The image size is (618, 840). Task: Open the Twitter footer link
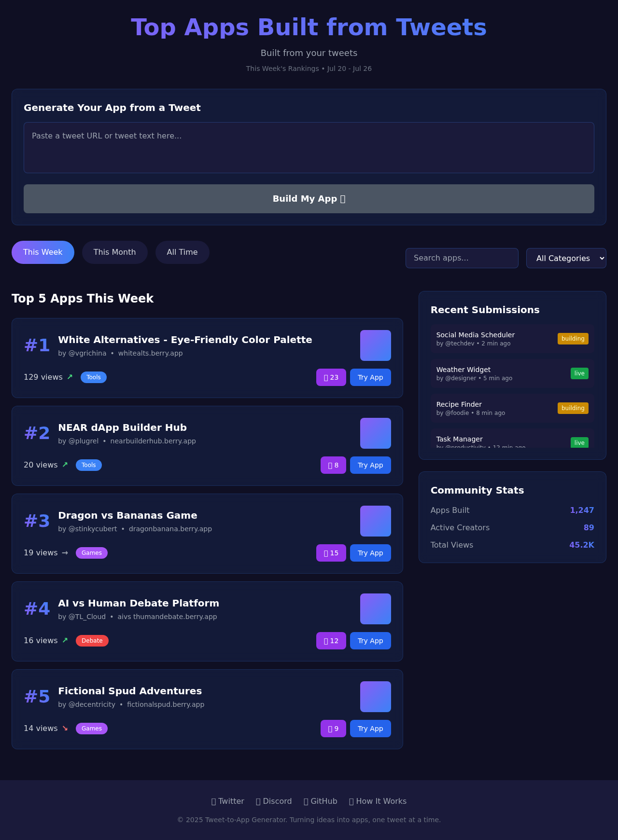pyautogui.click(x=228, y=801)
